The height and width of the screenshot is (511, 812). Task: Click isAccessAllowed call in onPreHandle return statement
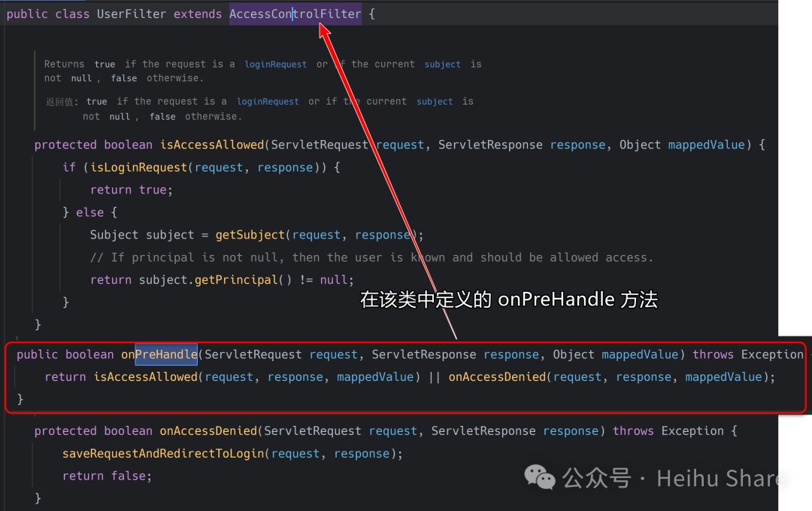tap(146, 377)
